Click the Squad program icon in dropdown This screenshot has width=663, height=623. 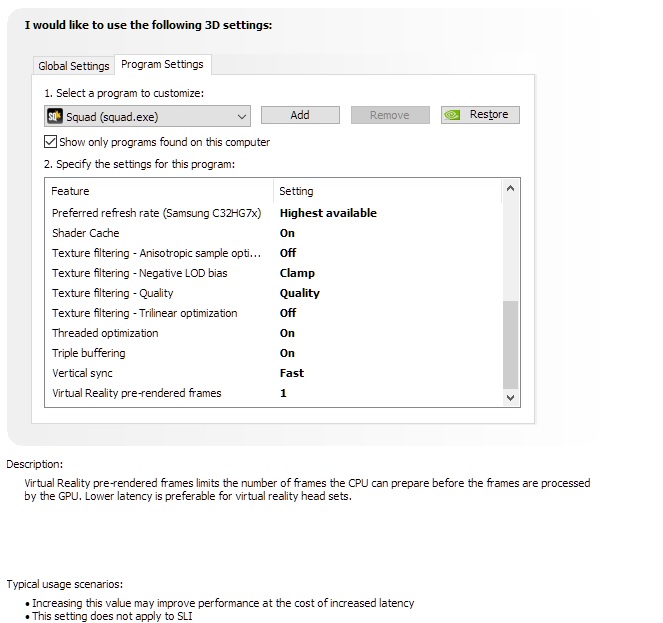56,117
